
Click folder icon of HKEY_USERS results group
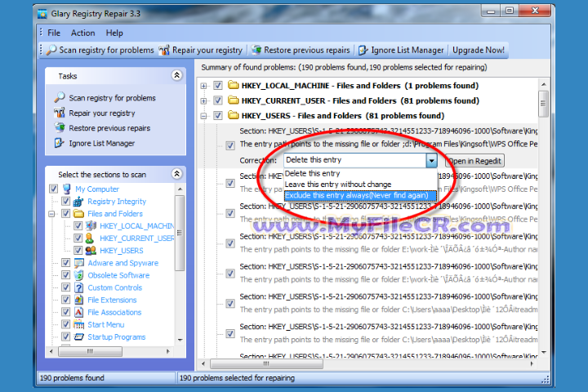[x=234, y=115]
